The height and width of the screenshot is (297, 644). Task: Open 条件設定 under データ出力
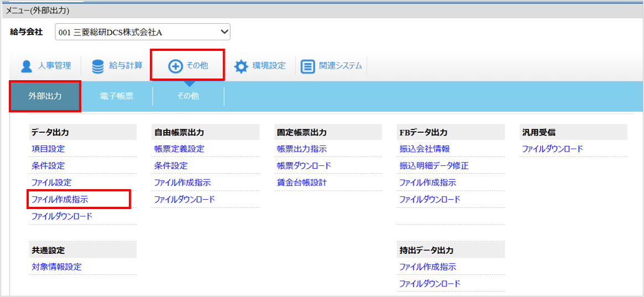point(48,166)
